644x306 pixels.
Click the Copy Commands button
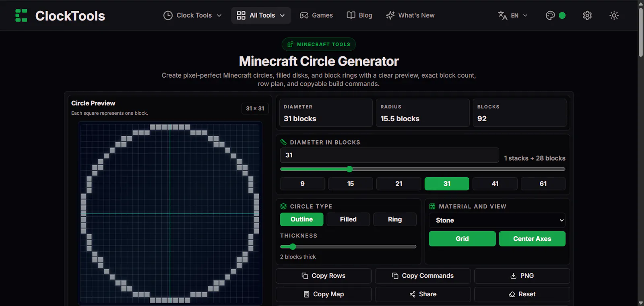423,276
